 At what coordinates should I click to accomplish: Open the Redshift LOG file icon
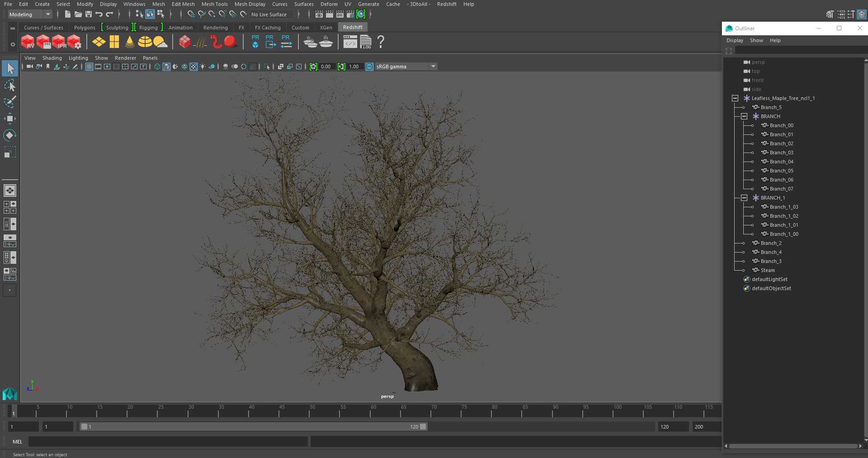click(366, 42)
